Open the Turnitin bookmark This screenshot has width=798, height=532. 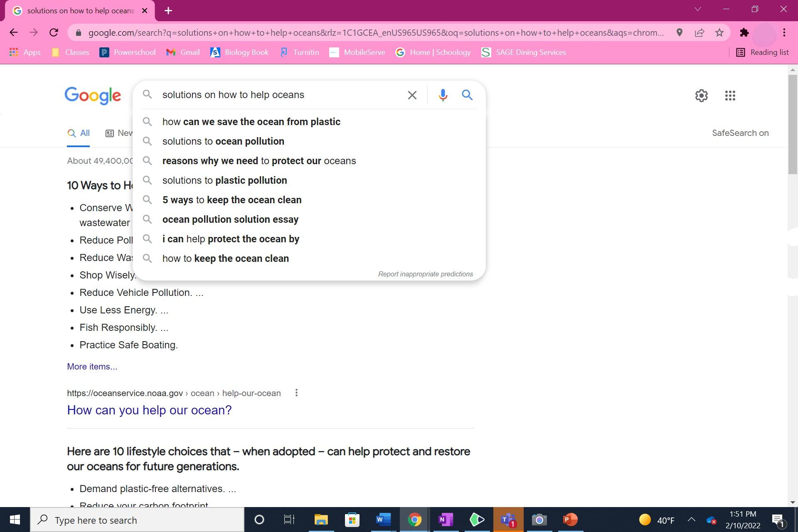[x=299, y=52]
